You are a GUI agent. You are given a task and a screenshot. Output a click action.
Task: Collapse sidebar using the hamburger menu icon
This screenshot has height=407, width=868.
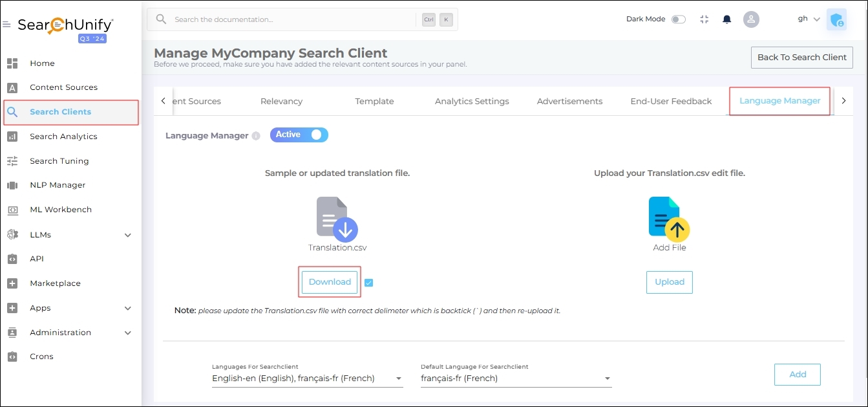[x=6, y=25]
